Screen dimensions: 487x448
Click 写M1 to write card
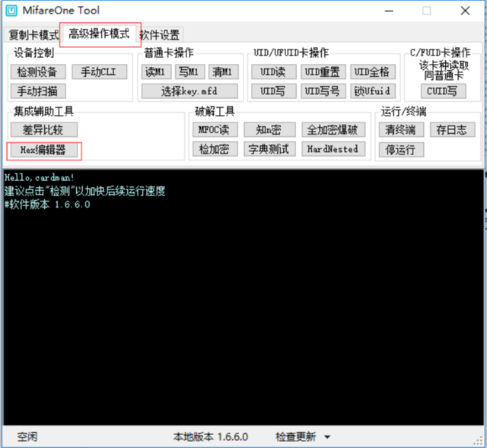tap(189, 72)
